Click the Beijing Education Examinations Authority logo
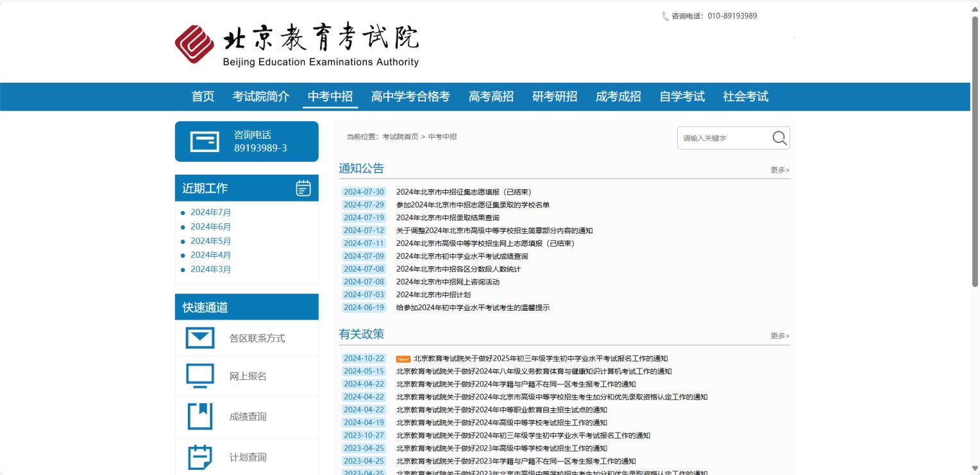This screenshot has width=980, height=475. click(296, 46)
